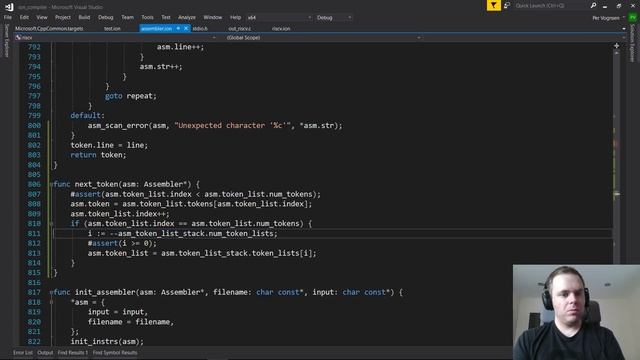Click the Quick Launch search magnifier icon

[593, 5]
